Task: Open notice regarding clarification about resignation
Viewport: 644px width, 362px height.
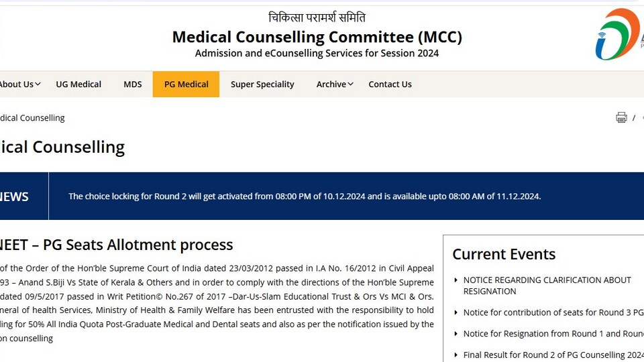Action: pos(547,286)
